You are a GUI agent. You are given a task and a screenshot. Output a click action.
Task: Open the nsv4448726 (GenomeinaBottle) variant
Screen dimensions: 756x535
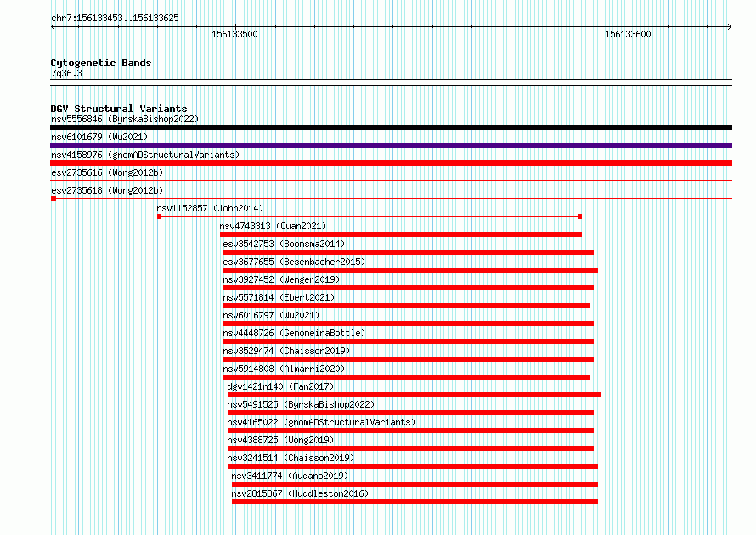click(294, 333)
